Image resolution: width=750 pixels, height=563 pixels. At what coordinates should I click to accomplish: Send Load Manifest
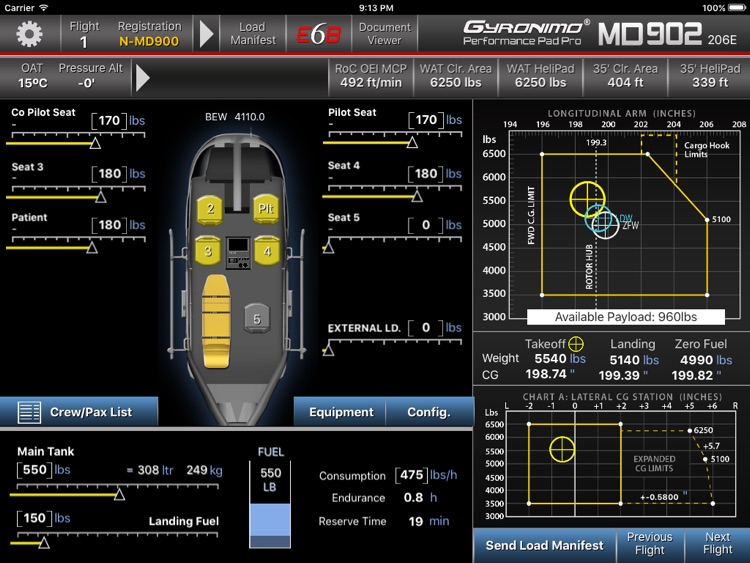pos(544,545)
